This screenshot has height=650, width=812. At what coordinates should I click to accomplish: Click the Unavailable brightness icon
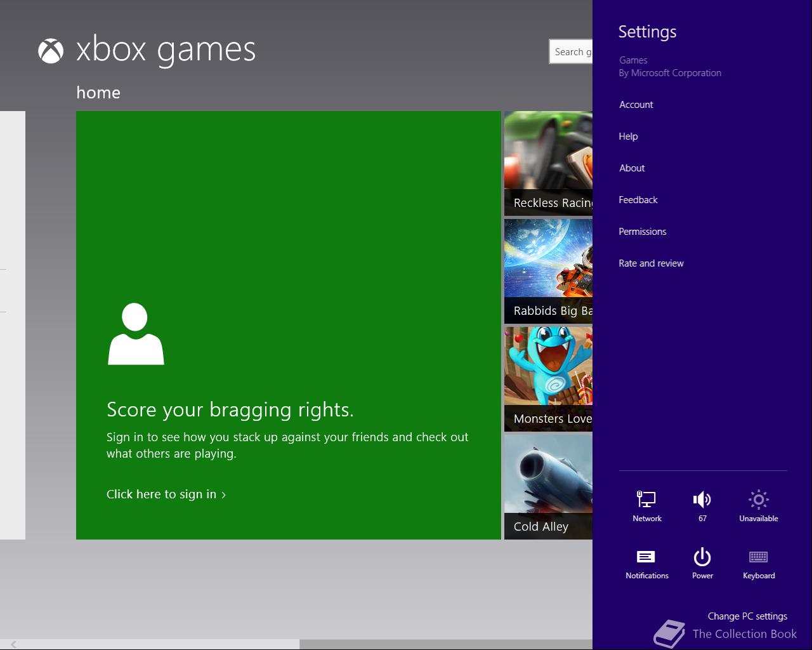click(758, 500)
